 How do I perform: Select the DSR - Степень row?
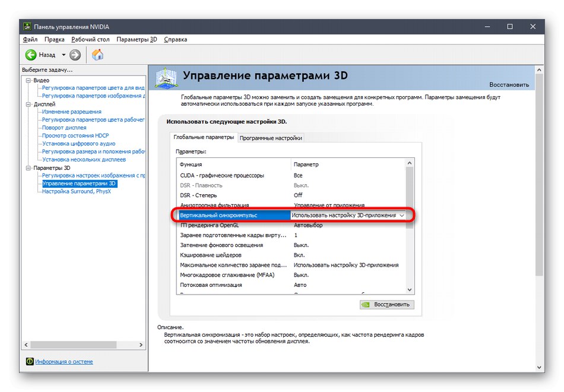(x=291, y=195)
